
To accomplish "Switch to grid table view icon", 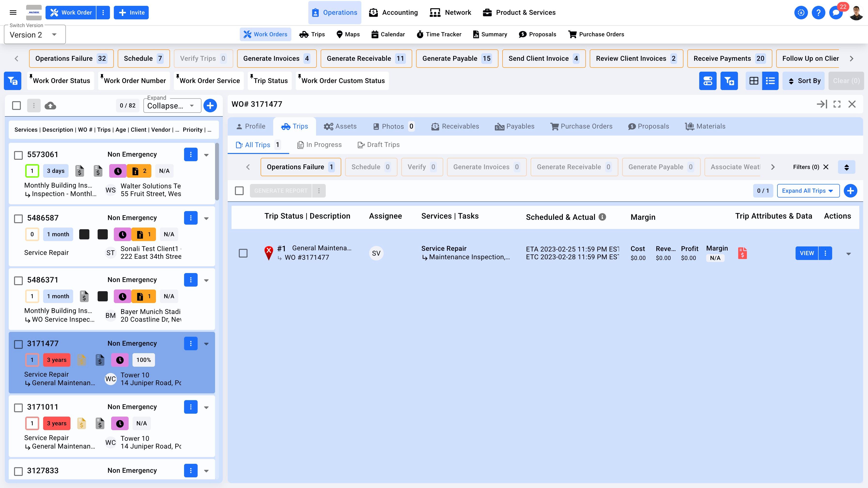I will [754, 81].
